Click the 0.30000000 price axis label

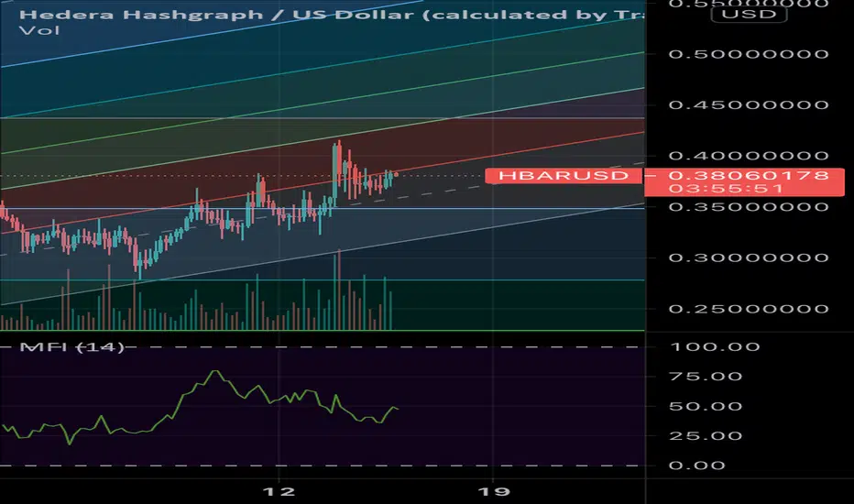point(749,257)
